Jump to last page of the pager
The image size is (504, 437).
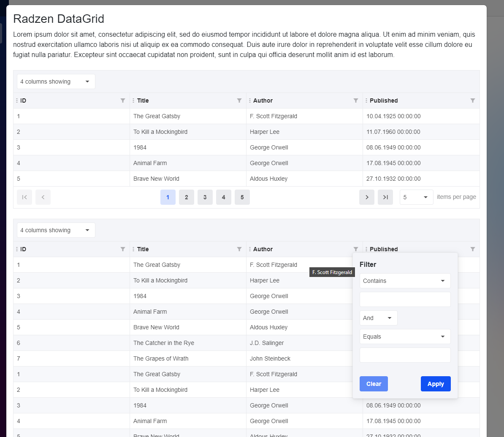click(385, 197)
